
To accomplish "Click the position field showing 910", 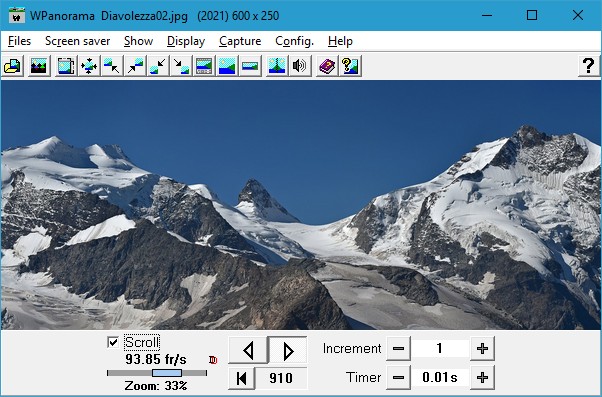I will 281,378.
